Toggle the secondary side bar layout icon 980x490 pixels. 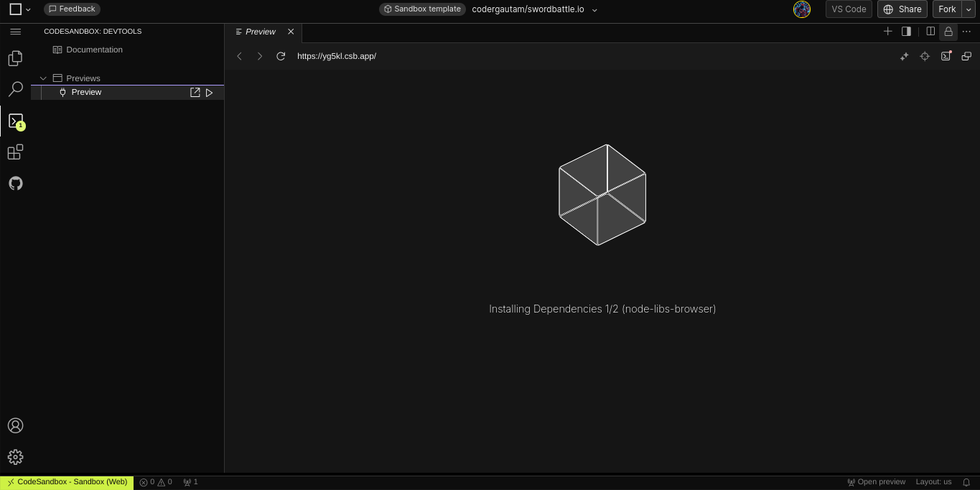point(906,32)
